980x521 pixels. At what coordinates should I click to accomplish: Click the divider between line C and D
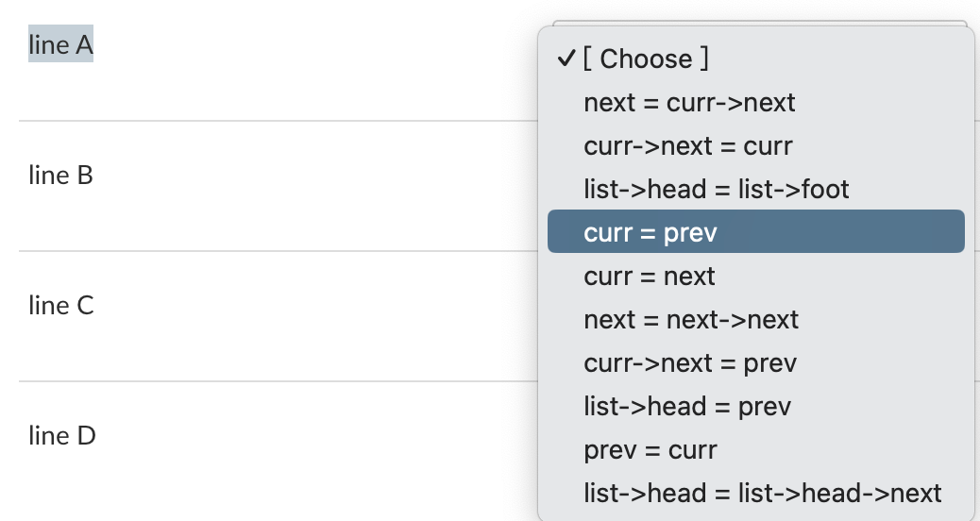tap(279, 381)
